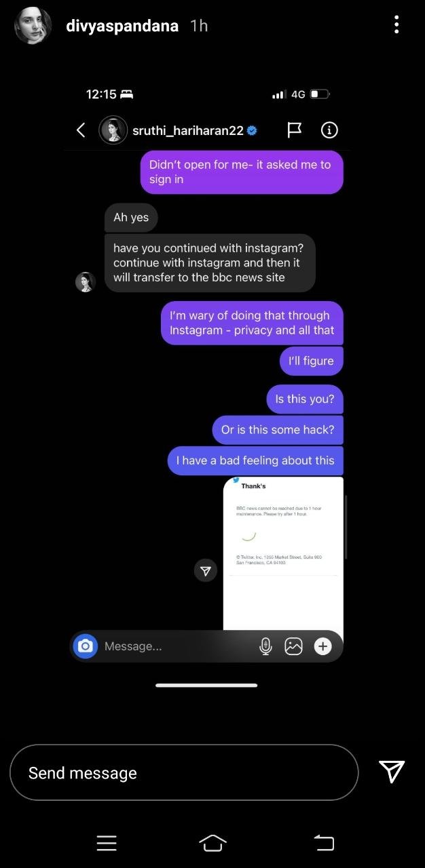This screenshot has height=868, width=425.
Task: Send the story reply with paper plane icon
Action: pos(392,772)
